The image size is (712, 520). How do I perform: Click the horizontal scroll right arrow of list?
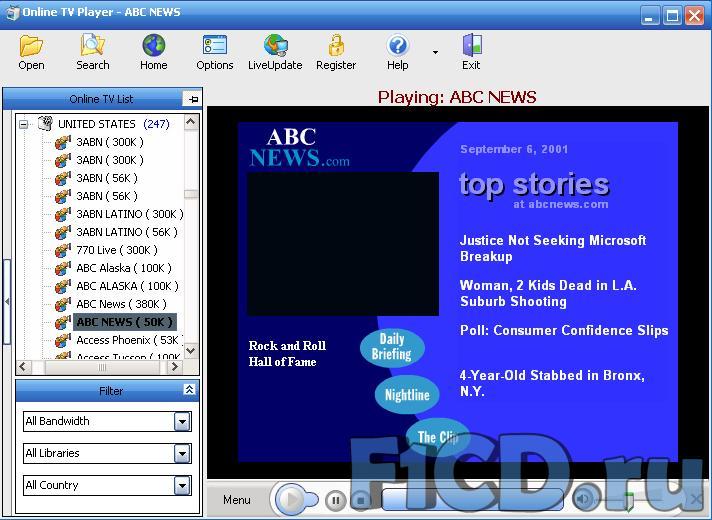(175, 367)
